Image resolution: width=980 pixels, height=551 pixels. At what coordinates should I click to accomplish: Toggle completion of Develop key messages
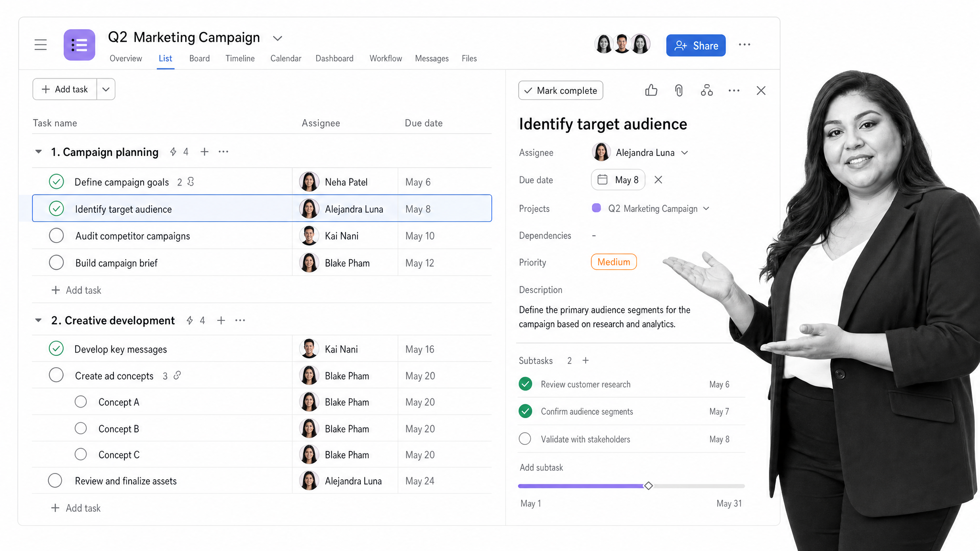(x=56, y=349)
